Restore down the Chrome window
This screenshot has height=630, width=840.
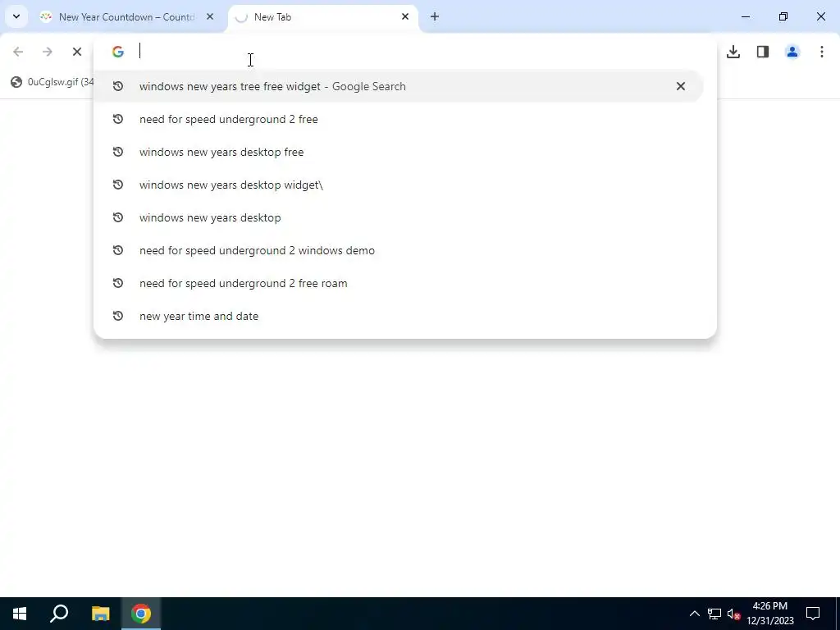[783, 16]
